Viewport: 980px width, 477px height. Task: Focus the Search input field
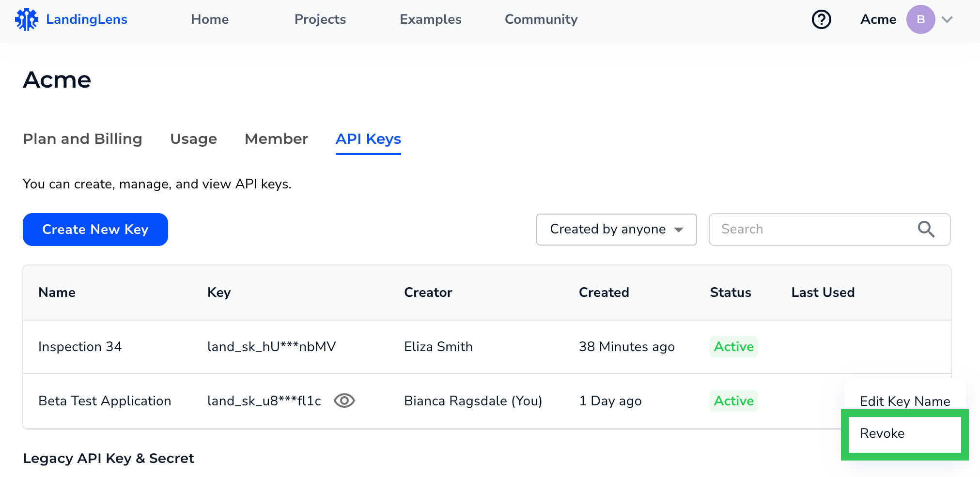[x=829, y=229]
